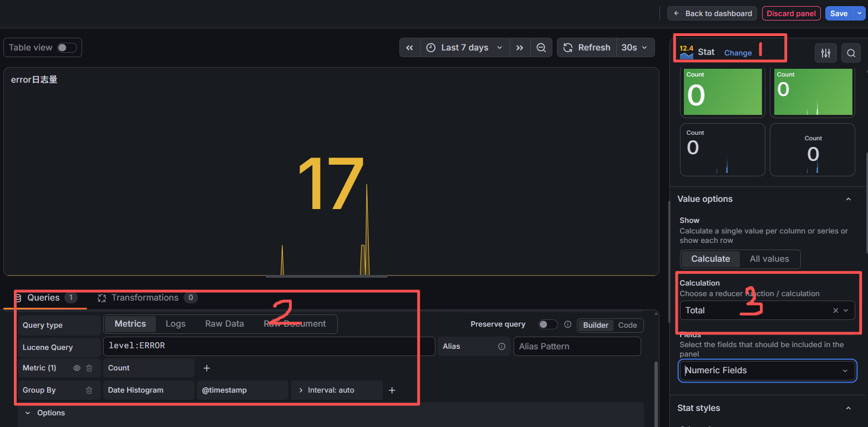Select All values show option

pyautogui.click(x=769, y=259)
